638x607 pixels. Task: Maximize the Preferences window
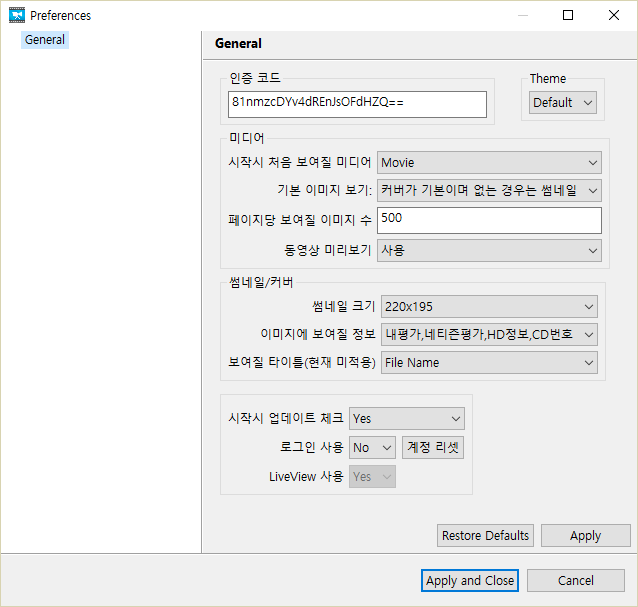[x=568, y=15]
